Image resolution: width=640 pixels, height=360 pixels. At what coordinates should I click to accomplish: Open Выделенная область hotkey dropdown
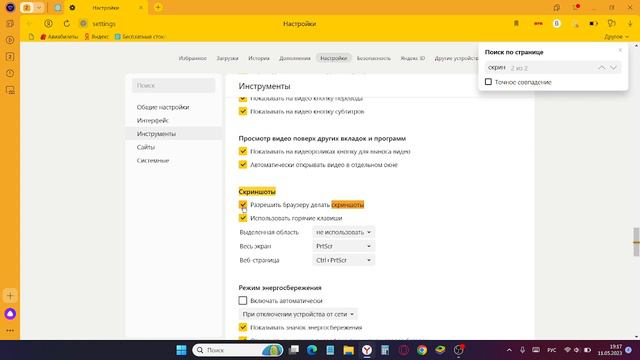pos(343,232)
